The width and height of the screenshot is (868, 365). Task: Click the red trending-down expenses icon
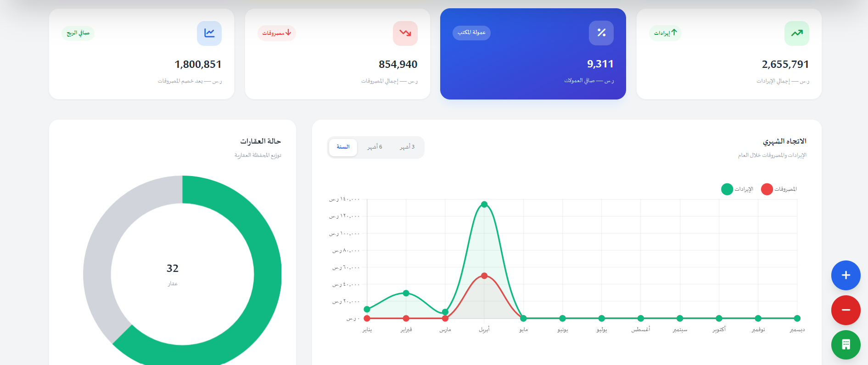(x=405, y=33)
